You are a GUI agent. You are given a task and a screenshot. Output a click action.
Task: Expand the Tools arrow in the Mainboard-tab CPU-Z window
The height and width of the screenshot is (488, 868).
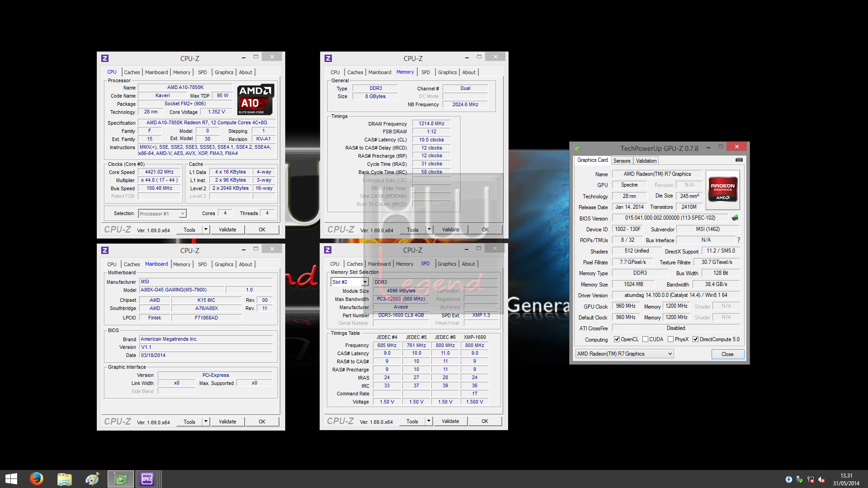pos(206,422)
